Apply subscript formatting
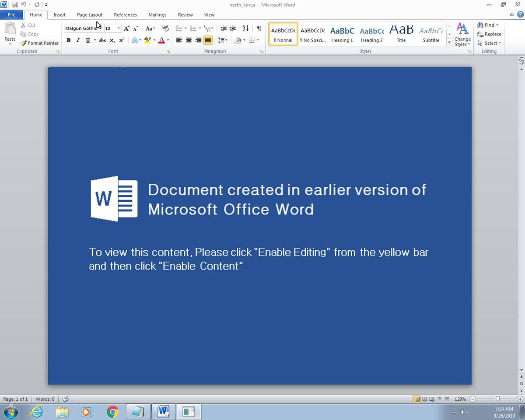Viewport: 525px width, 420px height. [112, 40]
